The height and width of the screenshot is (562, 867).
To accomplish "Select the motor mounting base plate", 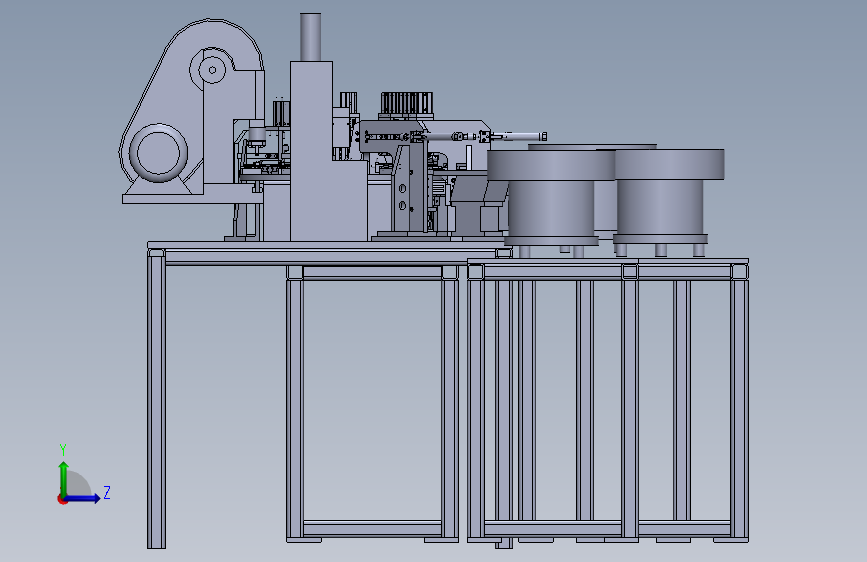I will 192,199.
